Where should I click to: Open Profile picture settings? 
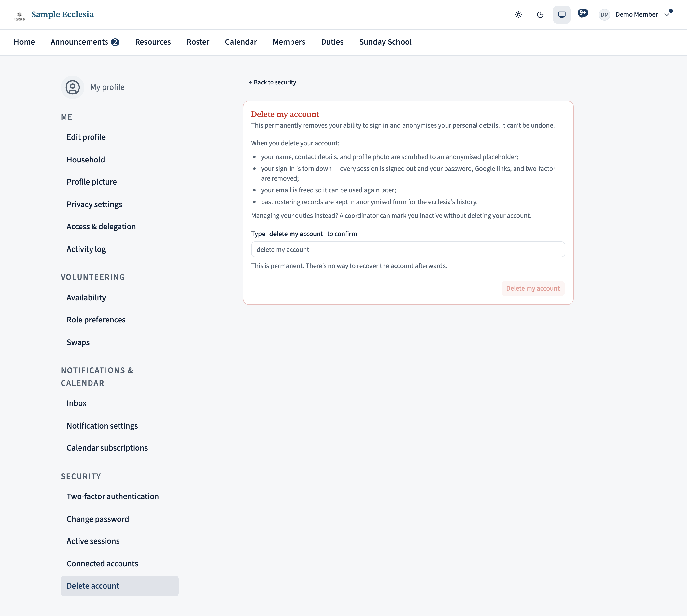pos(120,182)
